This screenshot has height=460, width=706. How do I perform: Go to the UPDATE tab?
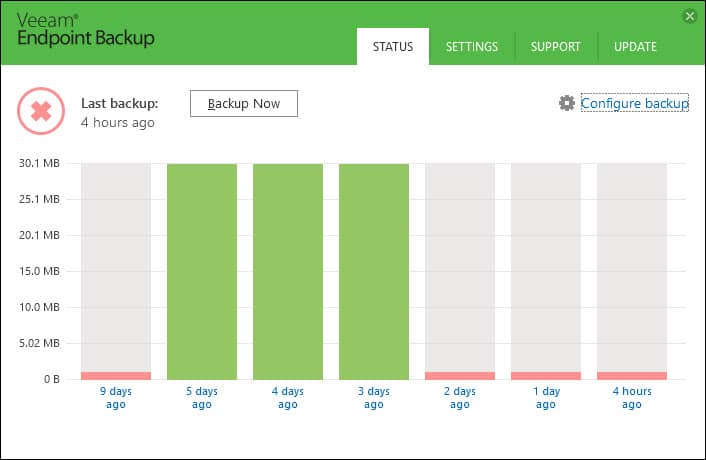click(x=635, y=46)
